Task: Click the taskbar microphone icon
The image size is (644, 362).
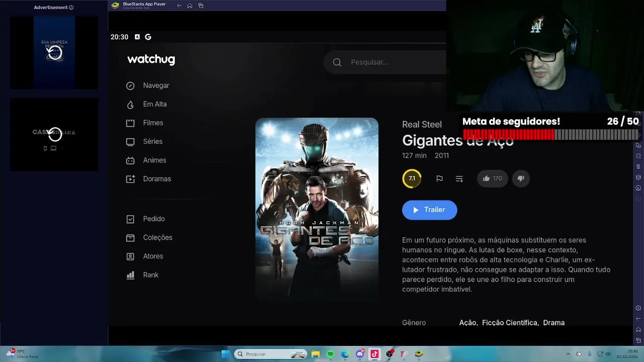Action: [x=589, y=354]
